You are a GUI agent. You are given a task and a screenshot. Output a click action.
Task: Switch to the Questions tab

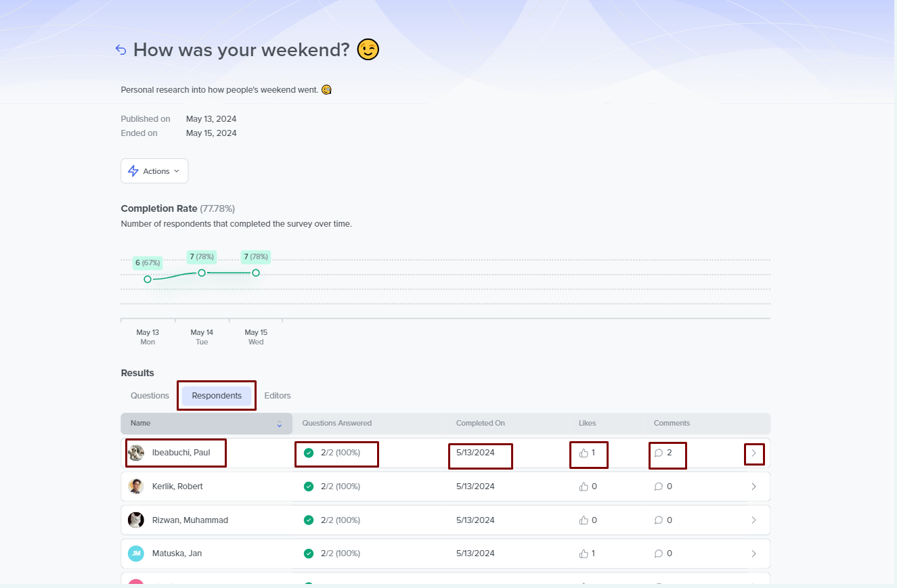[150, 396]
